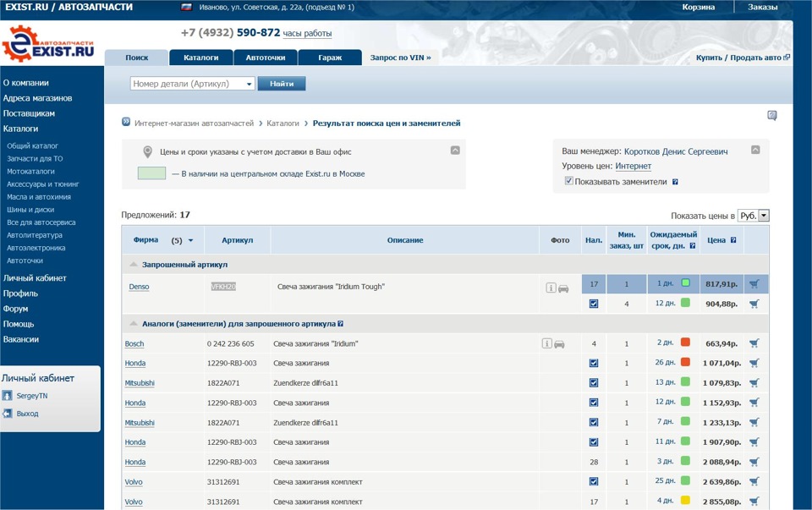Add Mitsubishi 1 079,83р. item to cart
Screen dimensions: 812x510
(754, 383)
